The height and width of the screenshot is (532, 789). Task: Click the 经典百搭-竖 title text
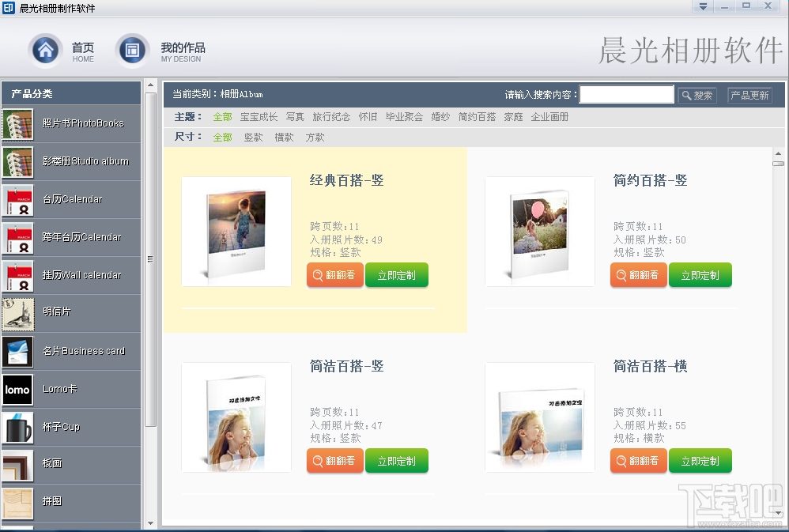tap(347, 180)
